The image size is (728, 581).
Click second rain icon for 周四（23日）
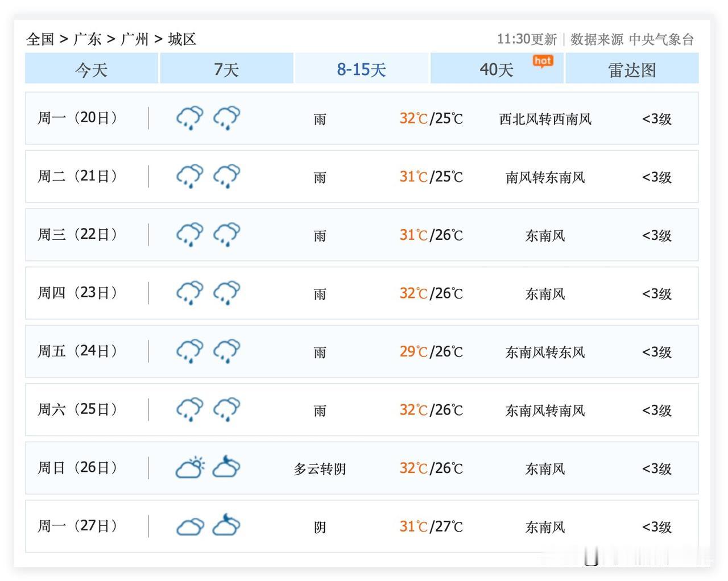click(x=226, y=293)
